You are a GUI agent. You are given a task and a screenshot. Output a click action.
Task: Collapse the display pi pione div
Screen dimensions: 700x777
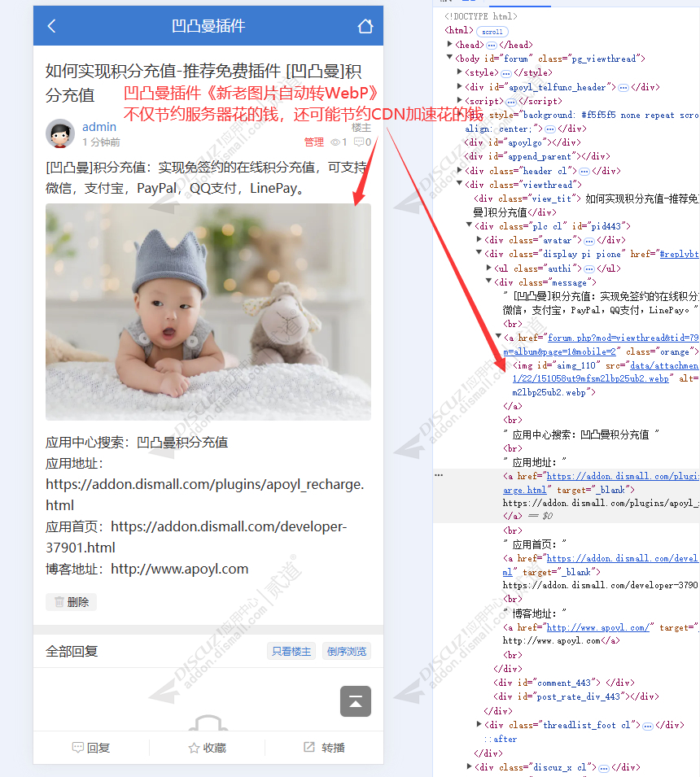tap(479, 253)
